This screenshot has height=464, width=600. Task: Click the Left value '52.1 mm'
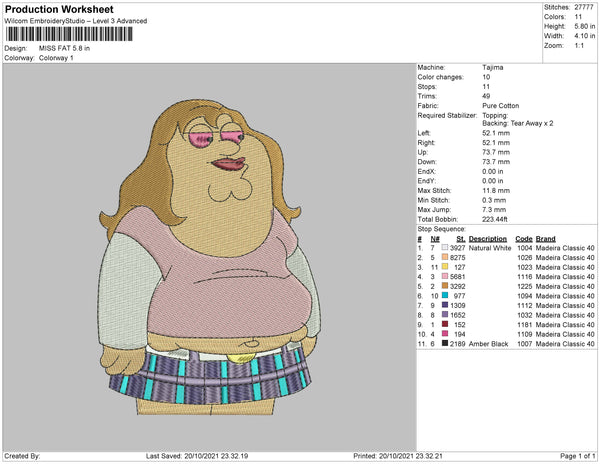tap(496, 133)
